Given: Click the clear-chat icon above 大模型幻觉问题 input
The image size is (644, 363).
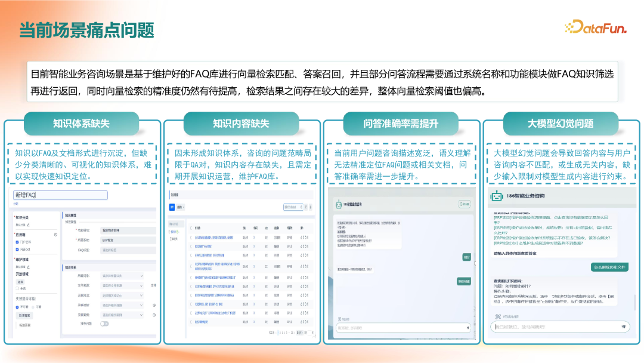Looking at the screenshot, I should [498, 316].
